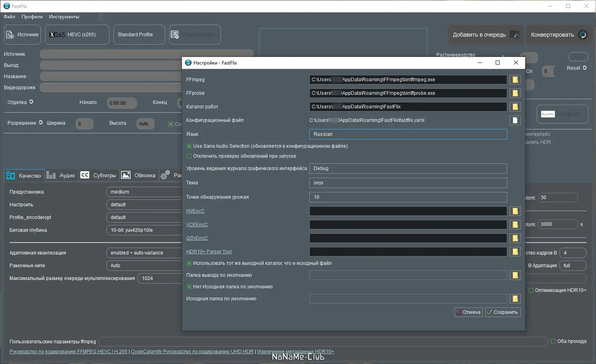This screenshot has height=364, width=596.
Task: Open crop detect points dropdown showing 10
Action: pyautogui.click(x=408, y=197)
